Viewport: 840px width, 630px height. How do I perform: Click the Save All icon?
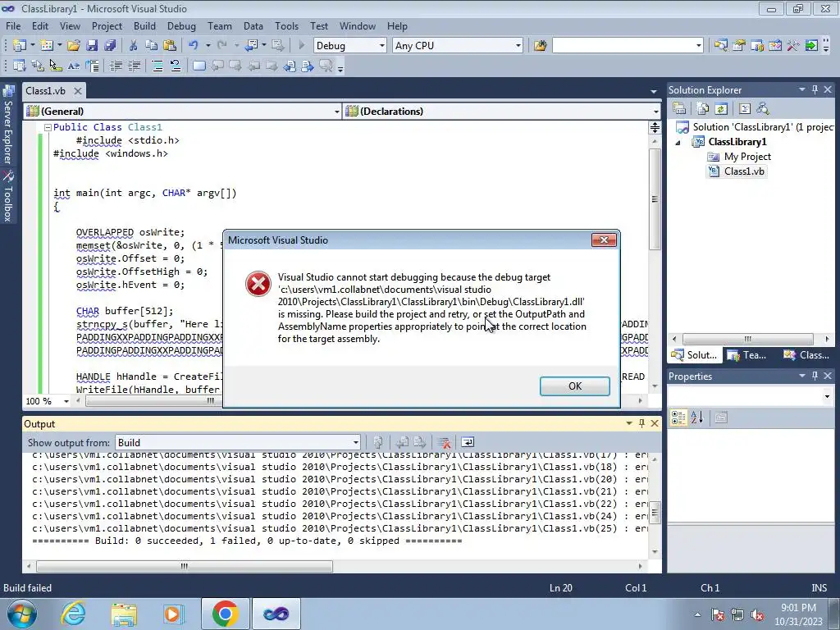click(x=110, y=46)
